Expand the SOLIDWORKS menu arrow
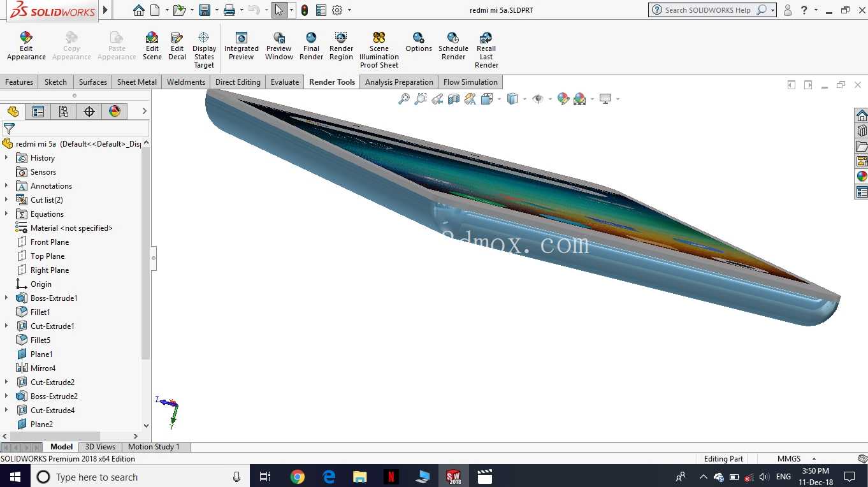 106,10
